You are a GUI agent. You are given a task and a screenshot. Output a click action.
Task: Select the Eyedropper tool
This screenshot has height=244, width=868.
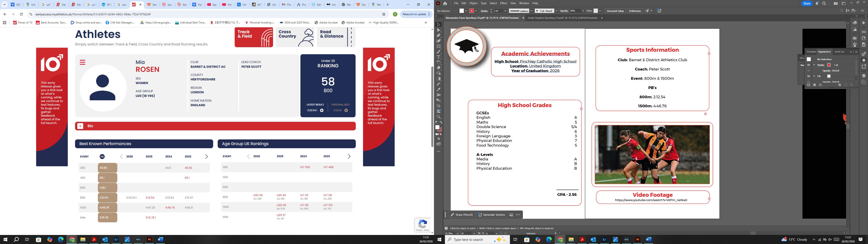click(438, 90)
